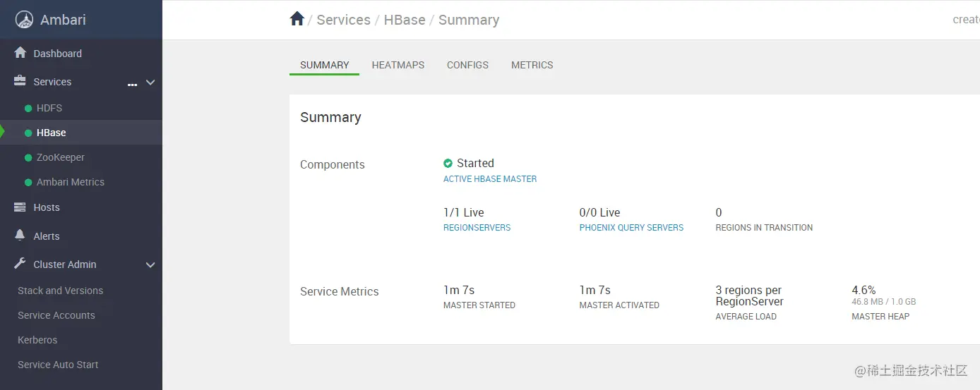This screenshot has height=390, width=980.
Task: Open the ACTIVE HBASE MASTER link
Action: pos(490,179)
